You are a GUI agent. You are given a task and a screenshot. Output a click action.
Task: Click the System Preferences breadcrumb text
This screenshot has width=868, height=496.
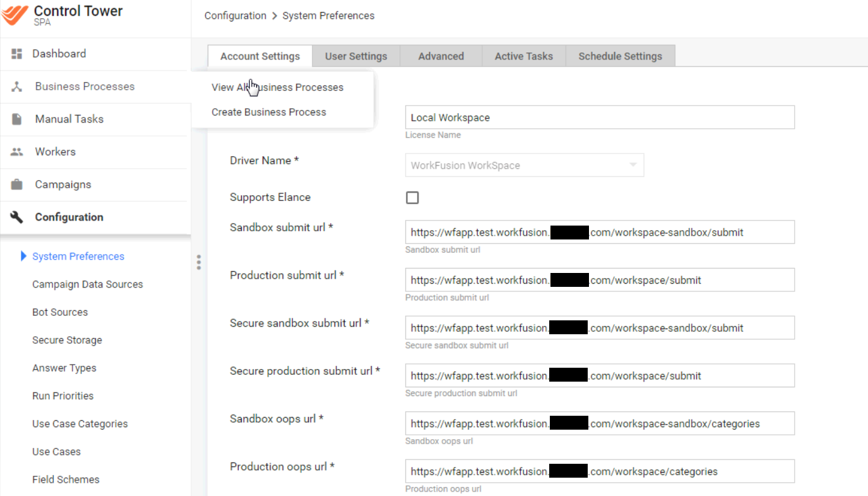tap(328, 16)
